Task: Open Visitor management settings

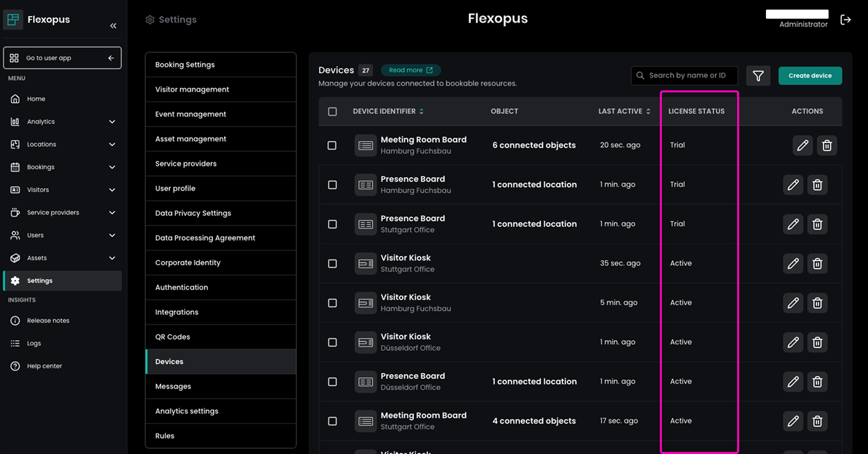Action: pyautogui.click(x=221, y=89)
